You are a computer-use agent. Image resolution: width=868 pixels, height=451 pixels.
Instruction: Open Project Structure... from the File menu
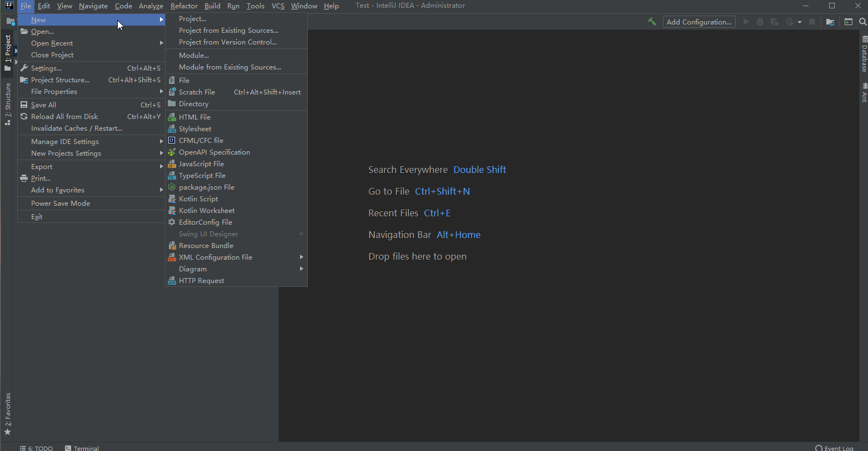point(92,80)
